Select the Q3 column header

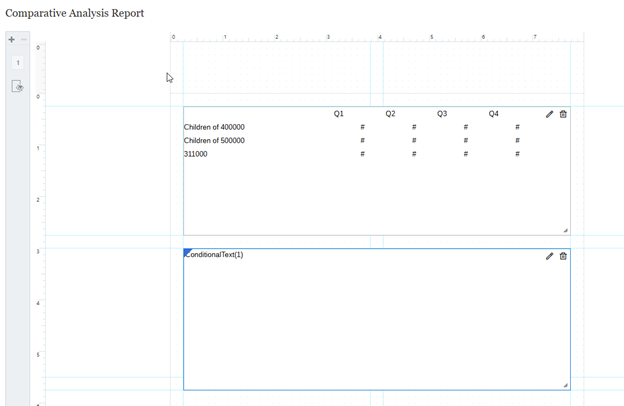click(442, 114)
